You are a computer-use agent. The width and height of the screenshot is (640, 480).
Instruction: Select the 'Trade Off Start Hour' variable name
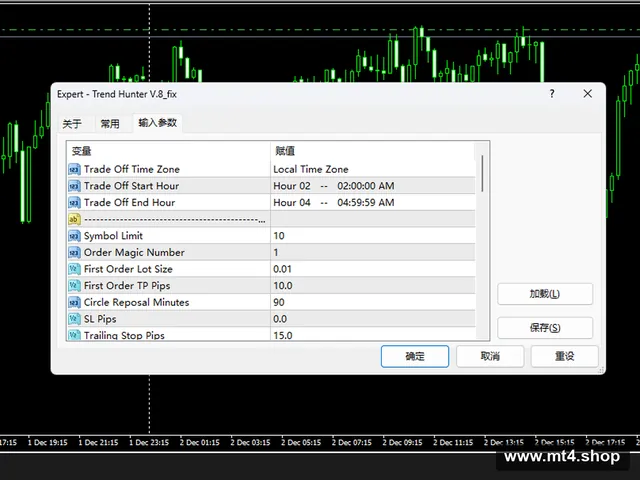pos(131,186)
